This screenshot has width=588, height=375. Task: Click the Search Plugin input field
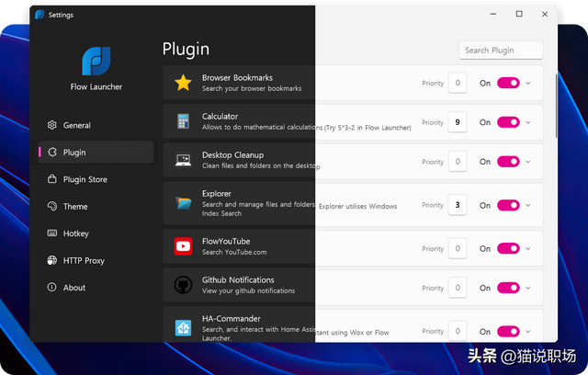[x=501, y=51]
